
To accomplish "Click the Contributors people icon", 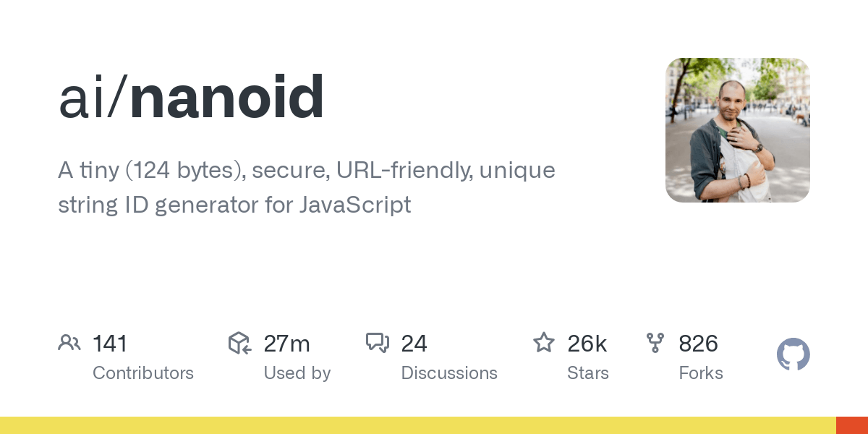I will point(69,343).
